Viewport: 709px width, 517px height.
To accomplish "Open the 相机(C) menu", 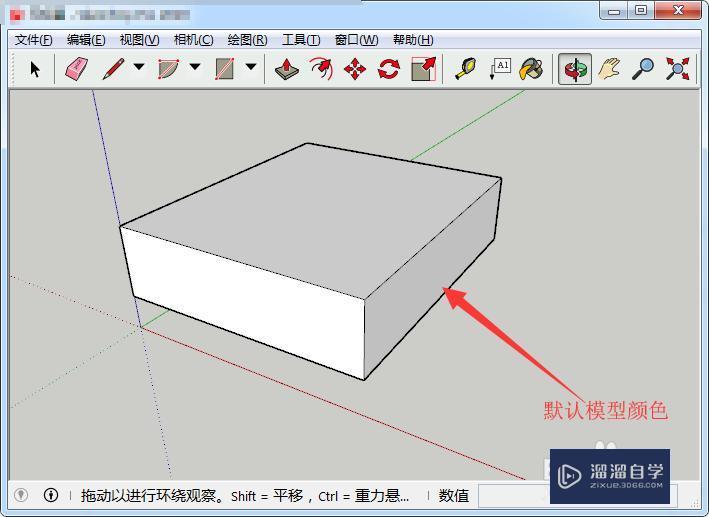I will click(194, 40).
